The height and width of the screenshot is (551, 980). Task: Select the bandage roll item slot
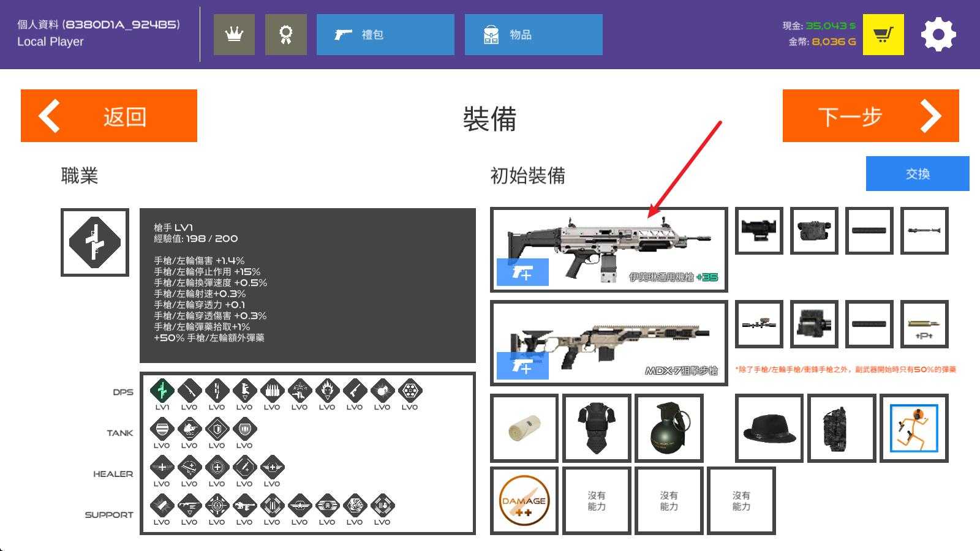[x=524, y=428]
